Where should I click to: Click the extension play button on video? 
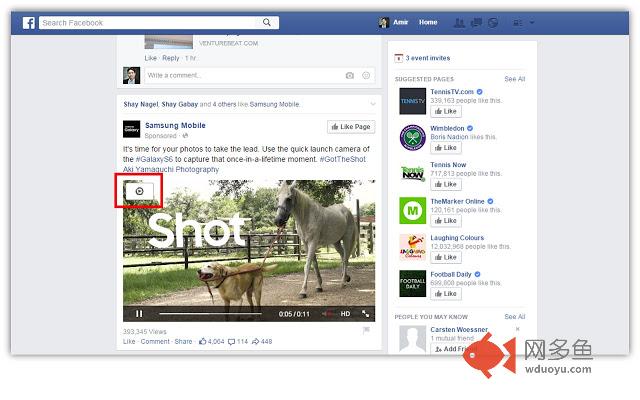[139, 191]
